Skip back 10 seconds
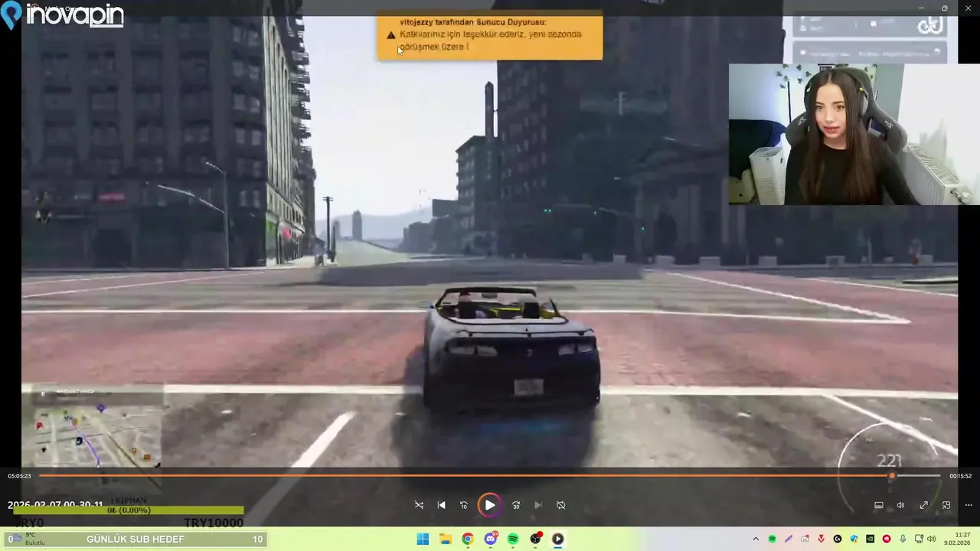This screenshot has height=551, width=980. pos(463,505)
